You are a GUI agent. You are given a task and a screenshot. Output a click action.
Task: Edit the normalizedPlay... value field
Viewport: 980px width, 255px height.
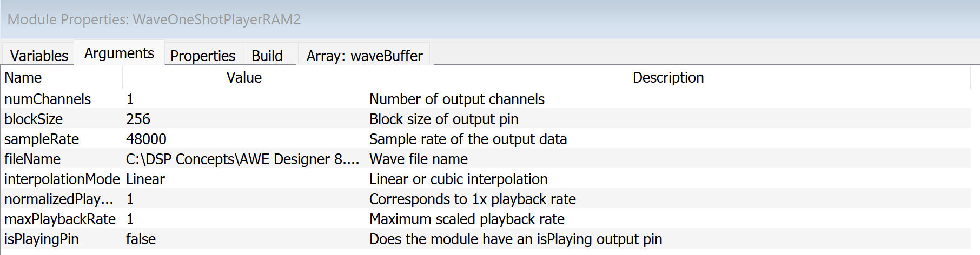244,199
